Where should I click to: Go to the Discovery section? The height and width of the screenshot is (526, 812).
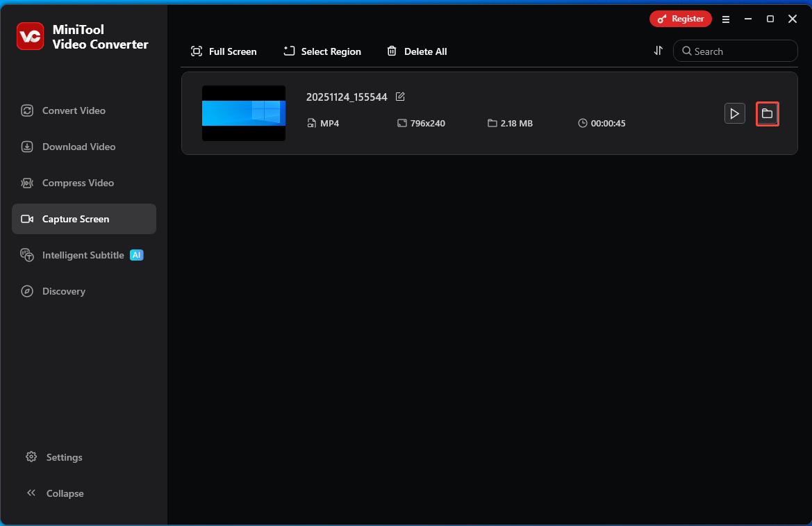pyautogui.click(x=65, y=290)
